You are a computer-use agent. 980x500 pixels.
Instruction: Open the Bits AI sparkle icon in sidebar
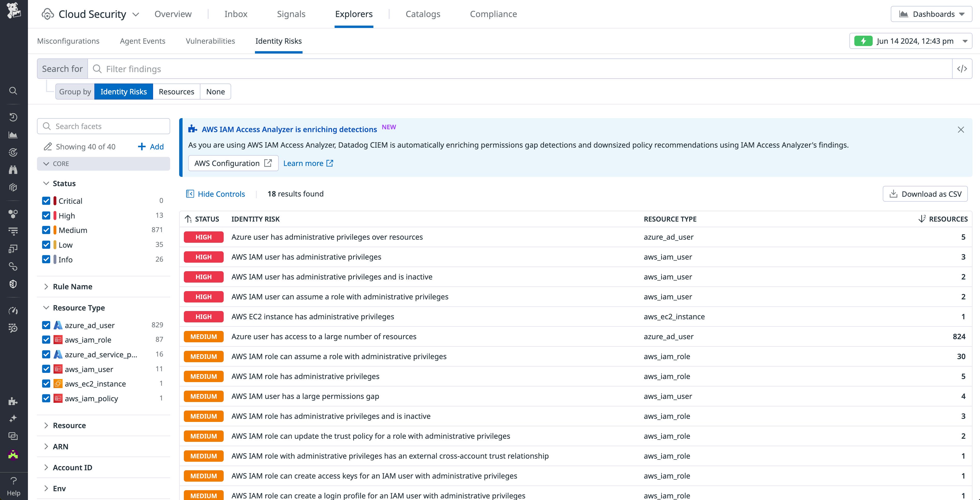pyautogui.click(x=13, y=418)
